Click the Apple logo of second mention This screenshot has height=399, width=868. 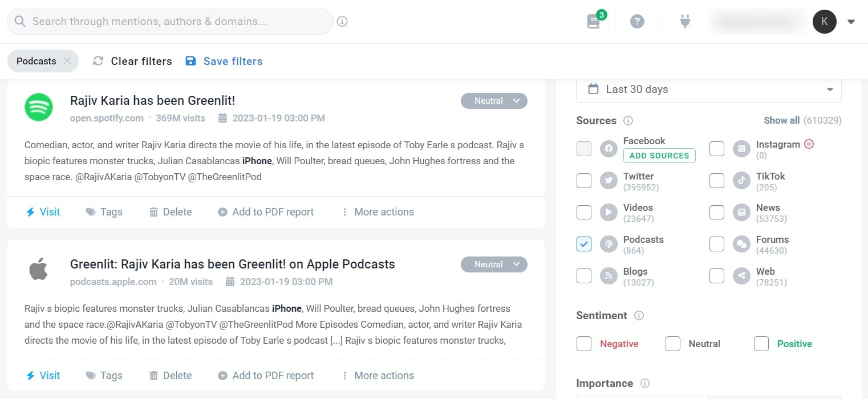39,269
